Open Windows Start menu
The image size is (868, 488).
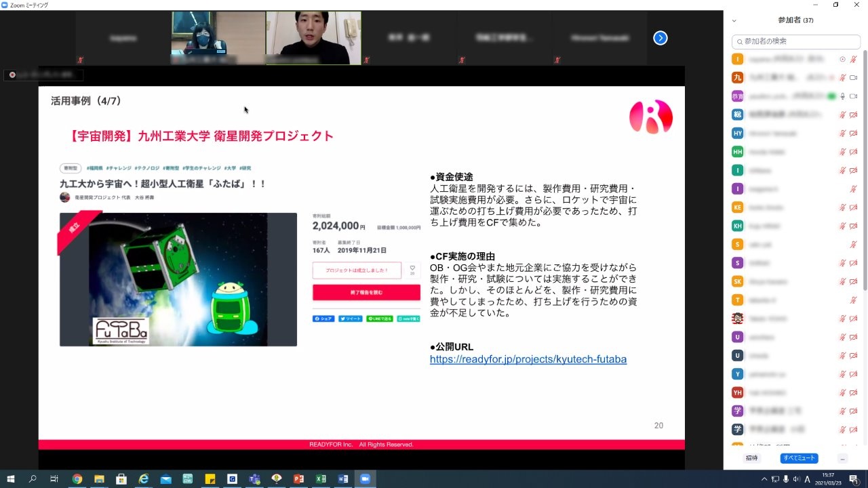pos(11,479)
